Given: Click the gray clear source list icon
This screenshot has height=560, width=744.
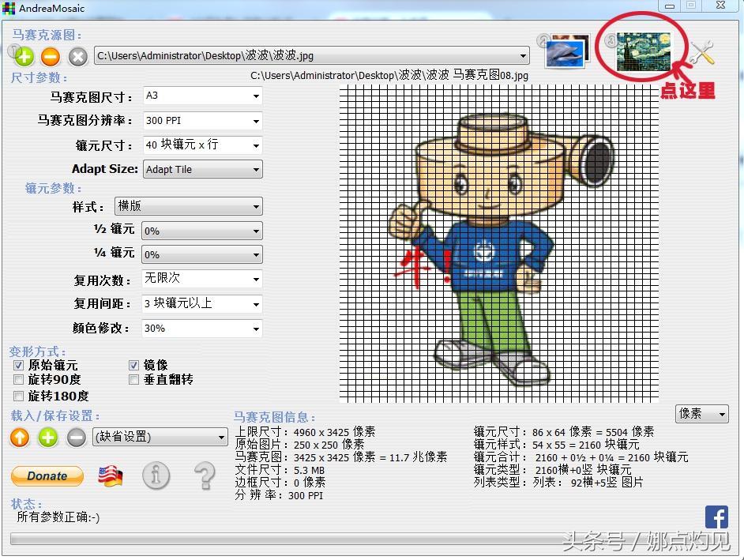Looking at the screenshot, I should tap(77, 56).
